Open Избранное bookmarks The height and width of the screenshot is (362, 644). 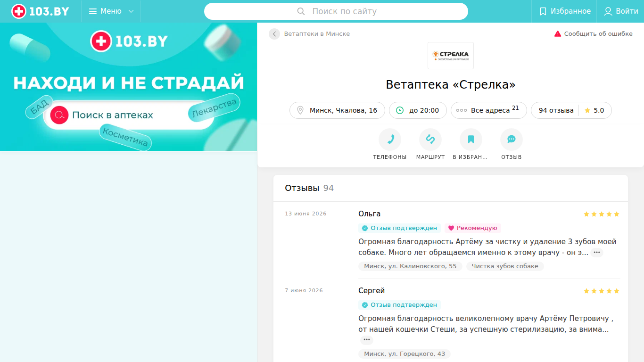[565, 11]
